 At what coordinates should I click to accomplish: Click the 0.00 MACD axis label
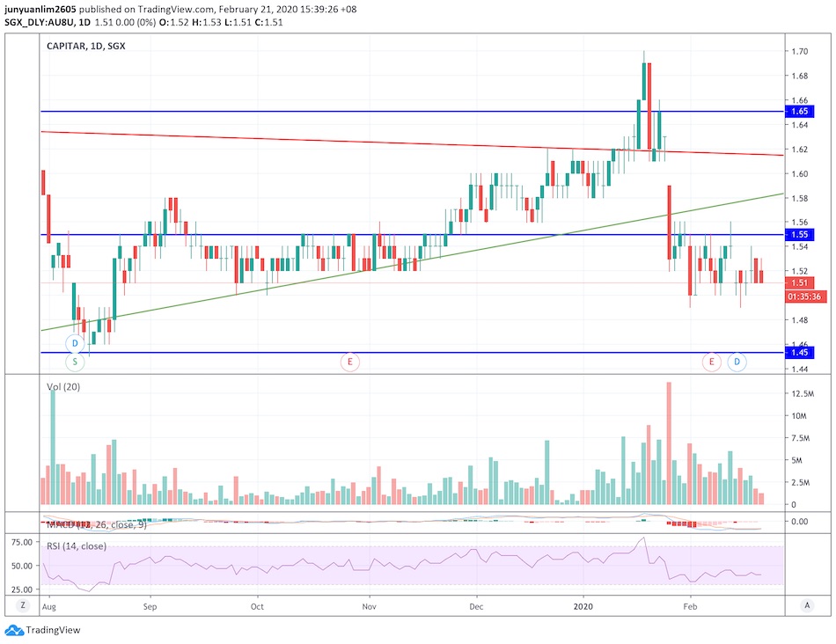800,522
